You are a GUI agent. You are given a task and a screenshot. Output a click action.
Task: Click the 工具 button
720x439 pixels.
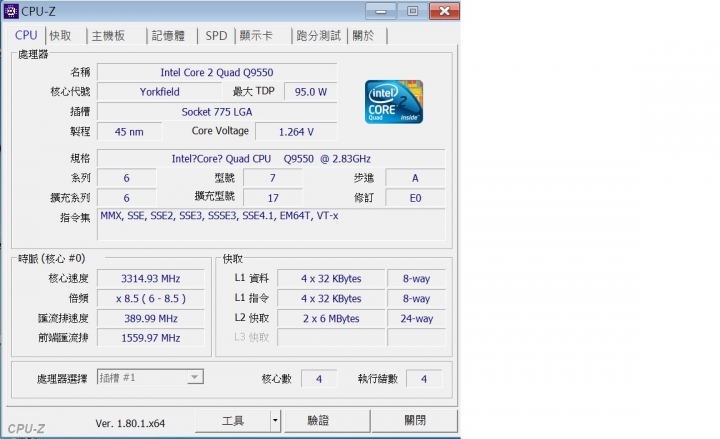pos(233,421)
